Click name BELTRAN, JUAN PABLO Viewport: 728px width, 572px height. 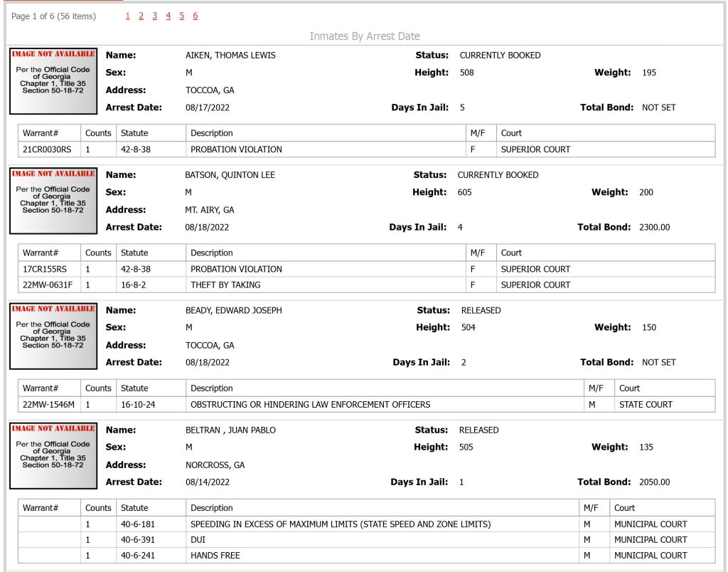coord(230,430)
